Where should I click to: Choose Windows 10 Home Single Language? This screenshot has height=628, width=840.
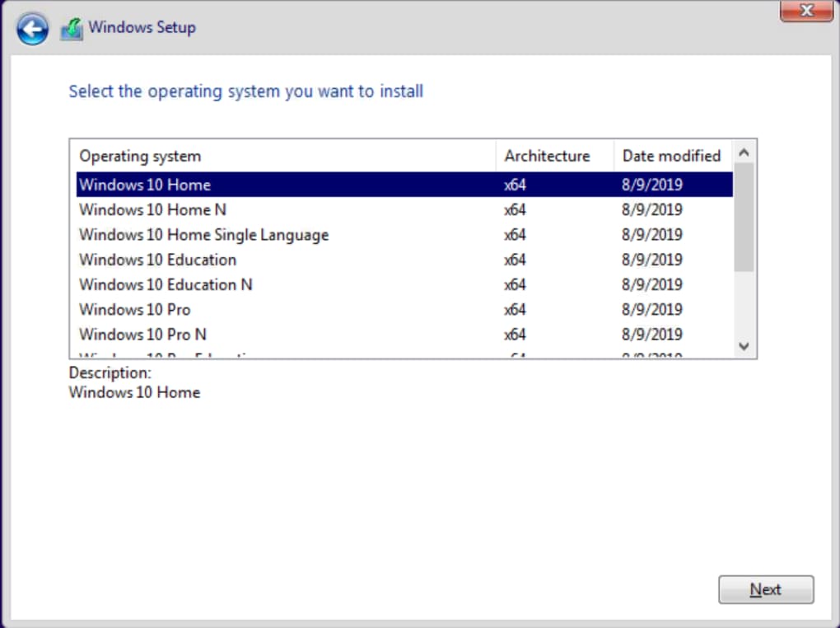point(203,235)
